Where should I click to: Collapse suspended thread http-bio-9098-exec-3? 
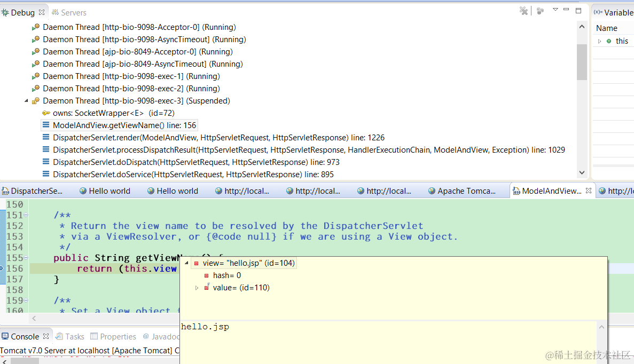point(26,100)
